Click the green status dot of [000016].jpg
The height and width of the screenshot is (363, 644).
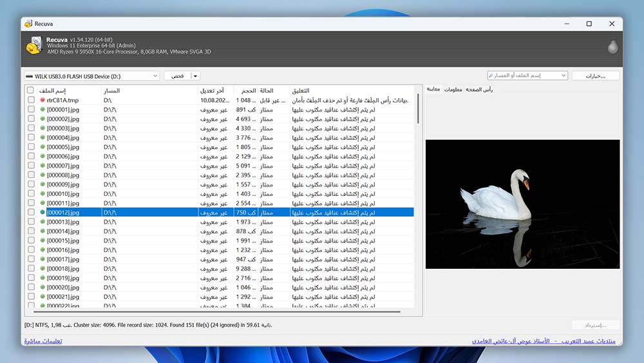pyautogui.click(x=43, y=250)
